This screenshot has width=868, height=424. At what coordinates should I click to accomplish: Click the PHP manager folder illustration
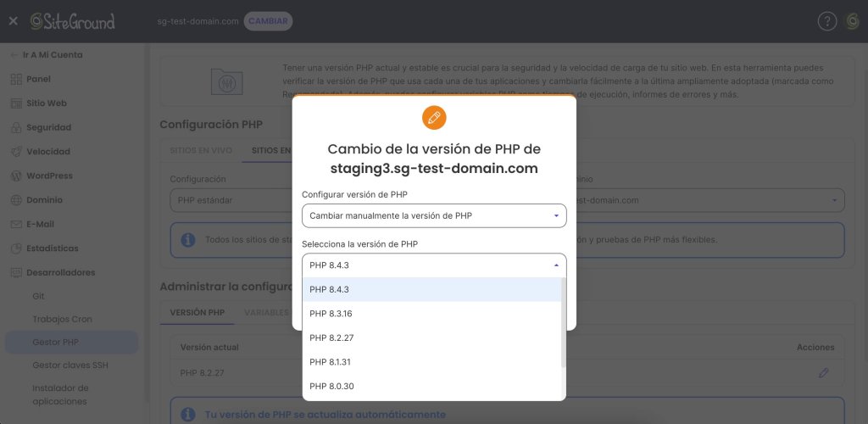tap(227, 82)
